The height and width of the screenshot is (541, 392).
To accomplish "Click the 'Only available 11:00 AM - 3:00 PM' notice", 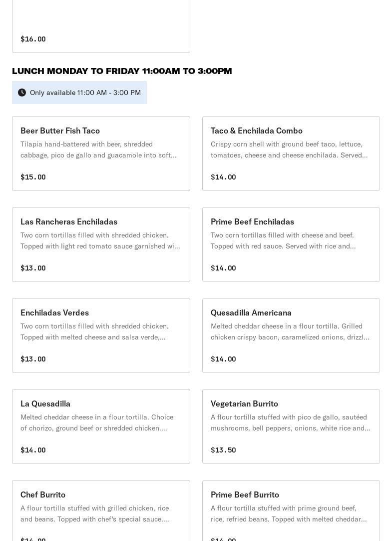I will [85, 92].
